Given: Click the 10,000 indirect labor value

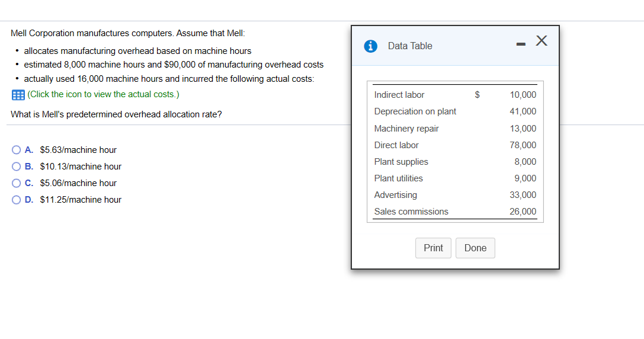Looking at the screenshot, I should click(x=523, y=95).
